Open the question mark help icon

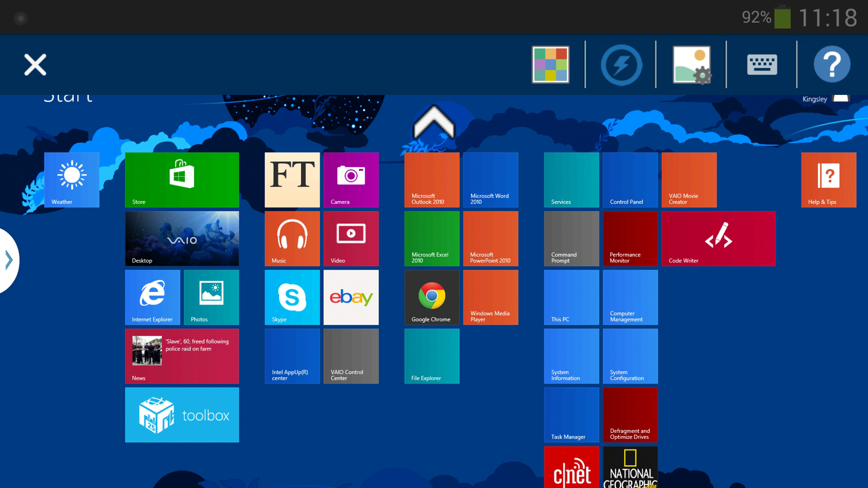click(x=832, y=65)
